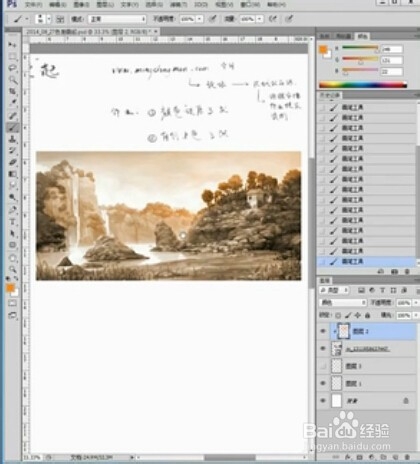Select the Hand tool
This screenshot has height=464, width=420.
(12, 258)
